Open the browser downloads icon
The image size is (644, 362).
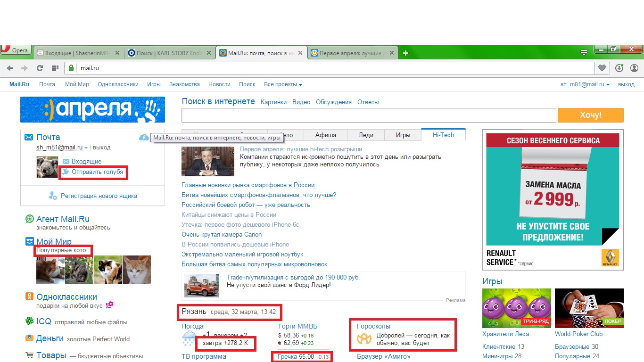tap(619, 68)
